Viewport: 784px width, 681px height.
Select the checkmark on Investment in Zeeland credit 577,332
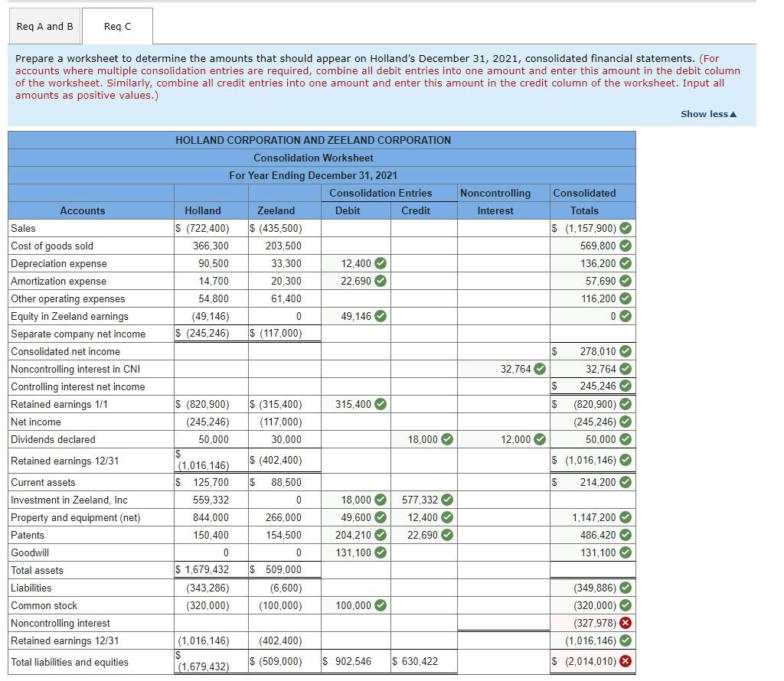coord(446,500)
